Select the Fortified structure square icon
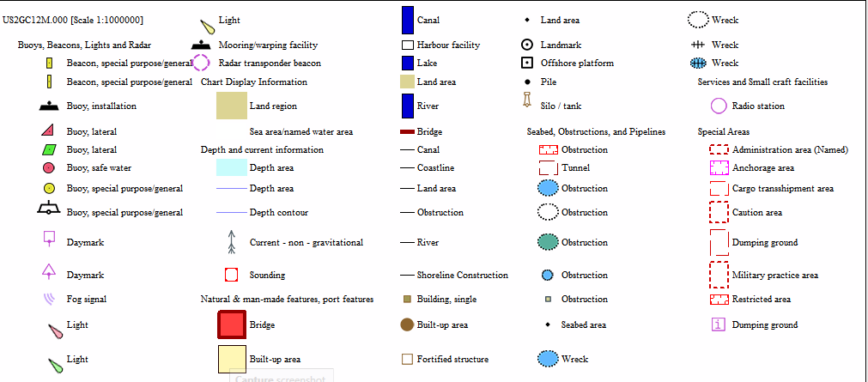The image size is (868, 382). (408, 360)
